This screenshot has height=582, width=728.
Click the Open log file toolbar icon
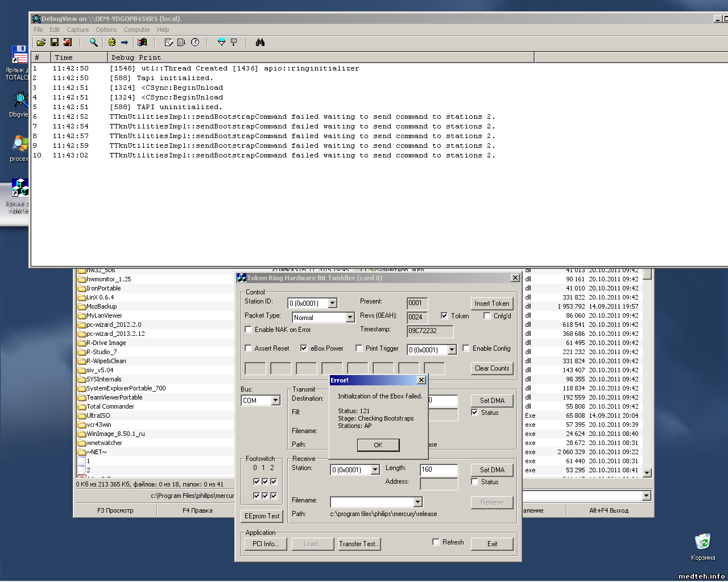(41, 43)
